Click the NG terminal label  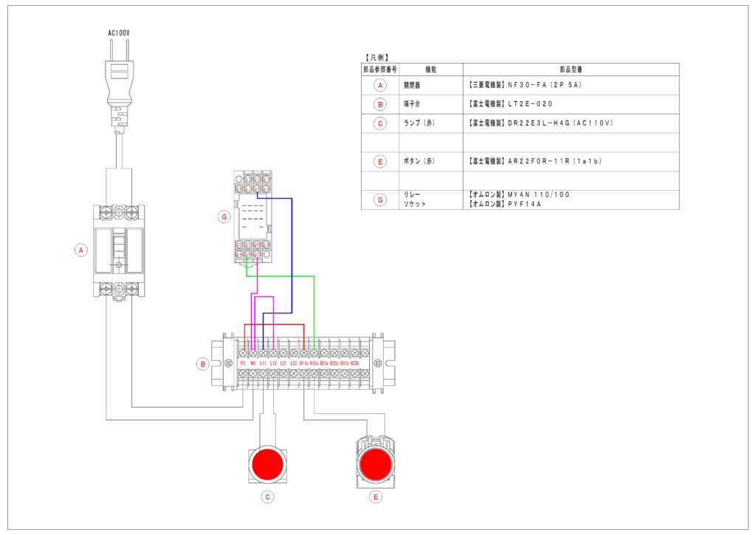pyautogui.click(x=253, y=363)
